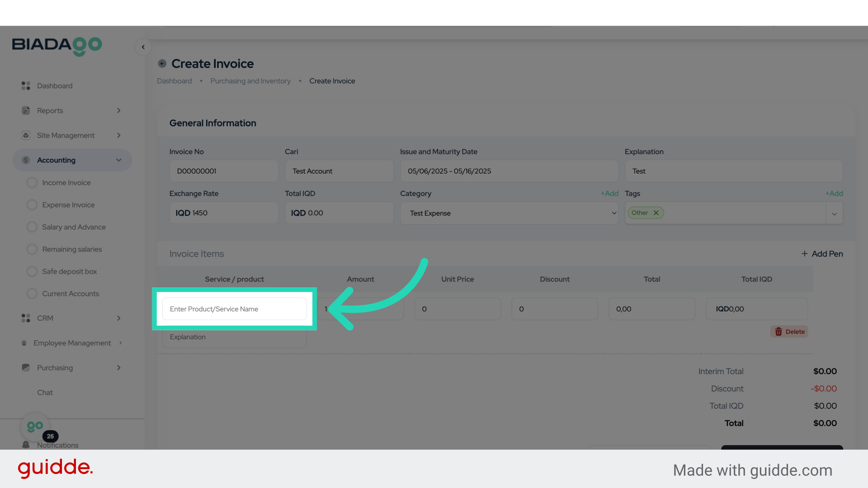The width and height of the screenshot is (868, 488).
Task: Select the Income Invoice radio option
Action: coord(32,182)
